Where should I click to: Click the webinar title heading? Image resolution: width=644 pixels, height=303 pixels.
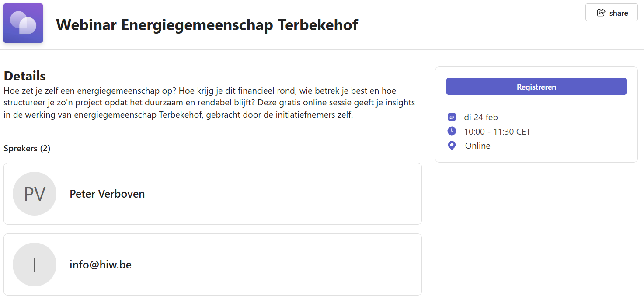(207, 25)
